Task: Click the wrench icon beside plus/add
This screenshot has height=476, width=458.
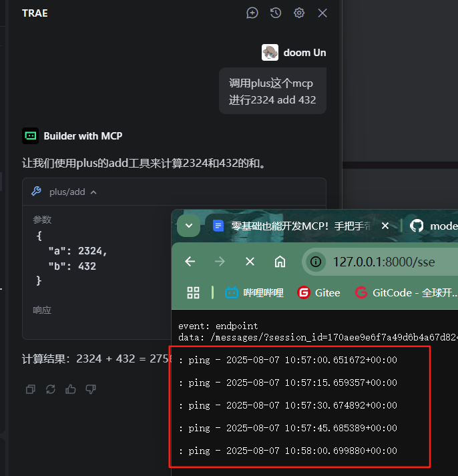Action: [37, 191]
